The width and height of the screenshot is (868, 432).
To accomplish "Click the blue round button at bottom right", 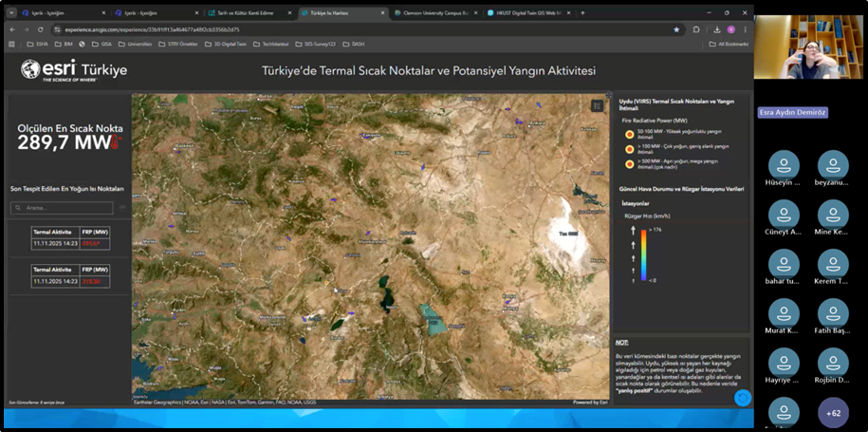I will (743, 398).
